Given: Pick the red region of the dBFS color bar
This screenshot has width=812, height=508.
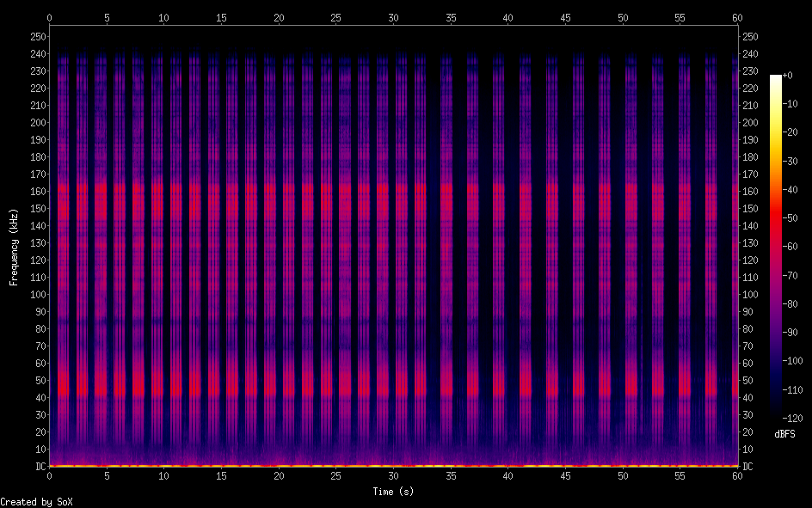Looking at the screenshot, I should pos(776,215).
